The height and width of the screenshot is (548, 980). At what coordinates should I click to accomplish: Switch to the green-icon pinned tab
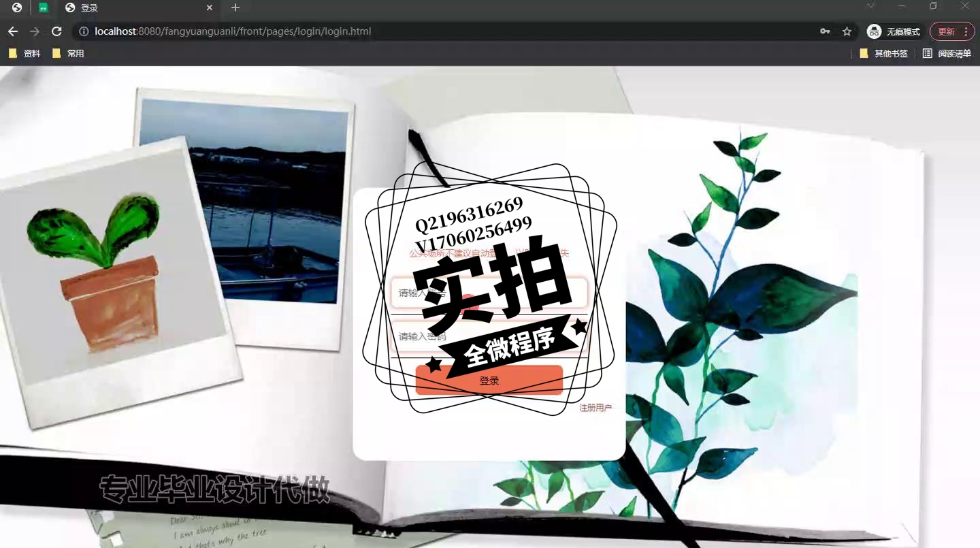point(44,8)
